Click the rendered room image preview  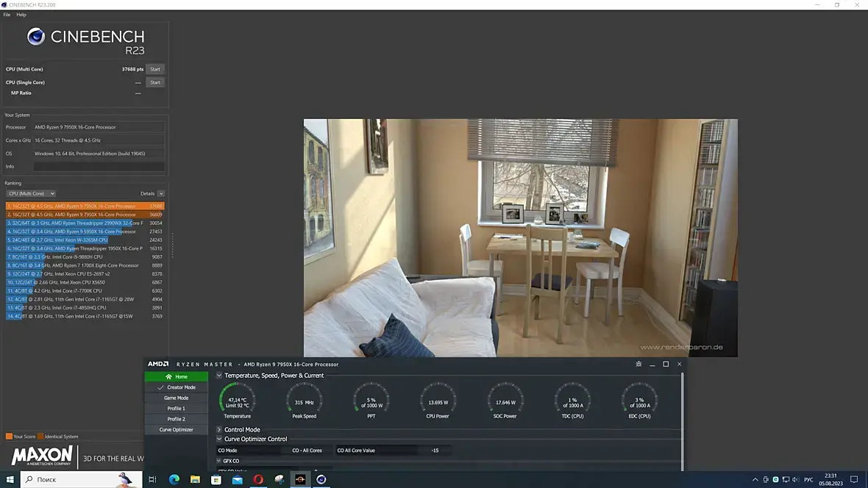pos(520,238)
